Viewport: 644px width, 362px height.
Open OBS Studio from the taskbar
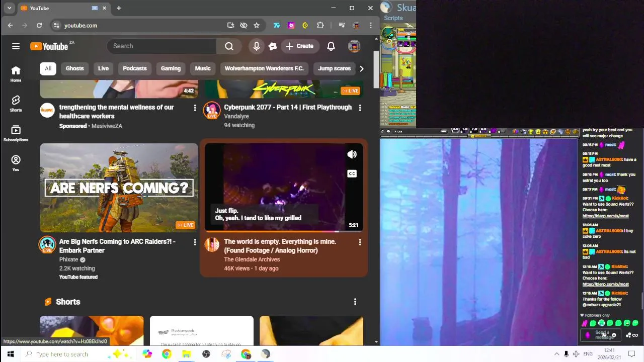206,354
